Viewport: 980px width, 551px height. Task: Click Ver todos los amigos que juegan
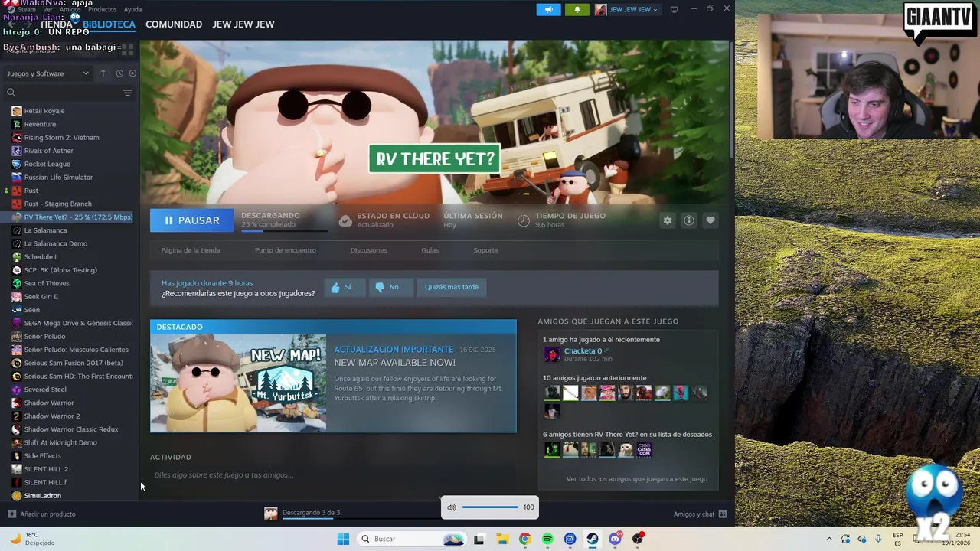point(636,479)
